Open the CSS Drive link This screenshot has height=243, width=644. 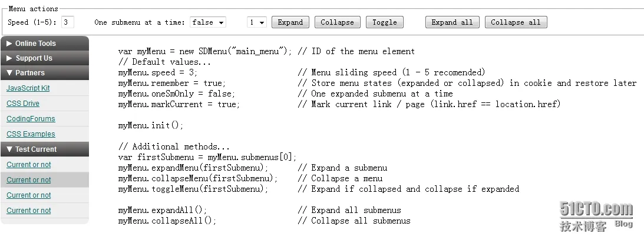23,104
